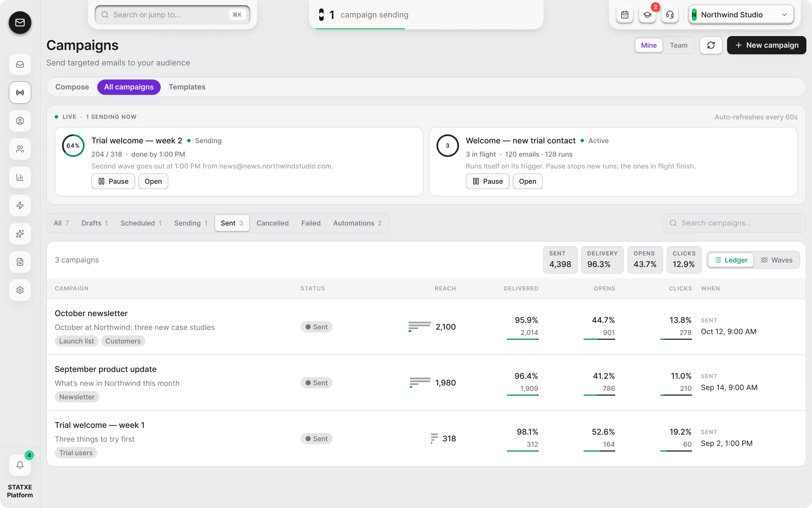Click the Search campaigns field
Viewport: 812px width, 508px height.
(x=734, y=223)
